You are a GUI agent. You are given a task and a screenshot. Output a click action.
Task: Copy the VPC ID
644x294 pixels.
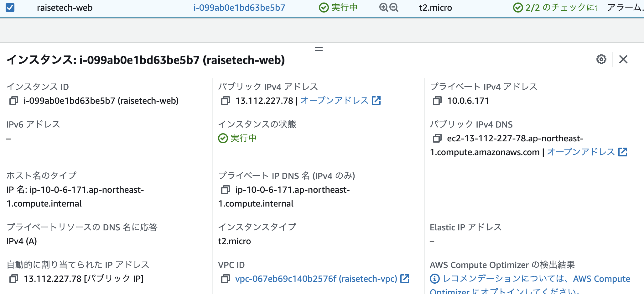pos(226,279)
